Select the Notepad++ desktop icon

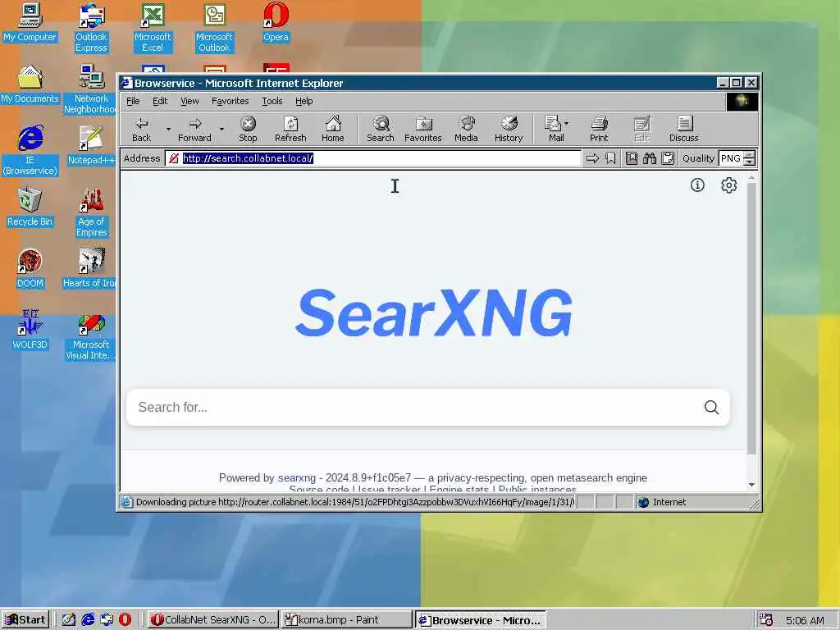click(91, 146)
